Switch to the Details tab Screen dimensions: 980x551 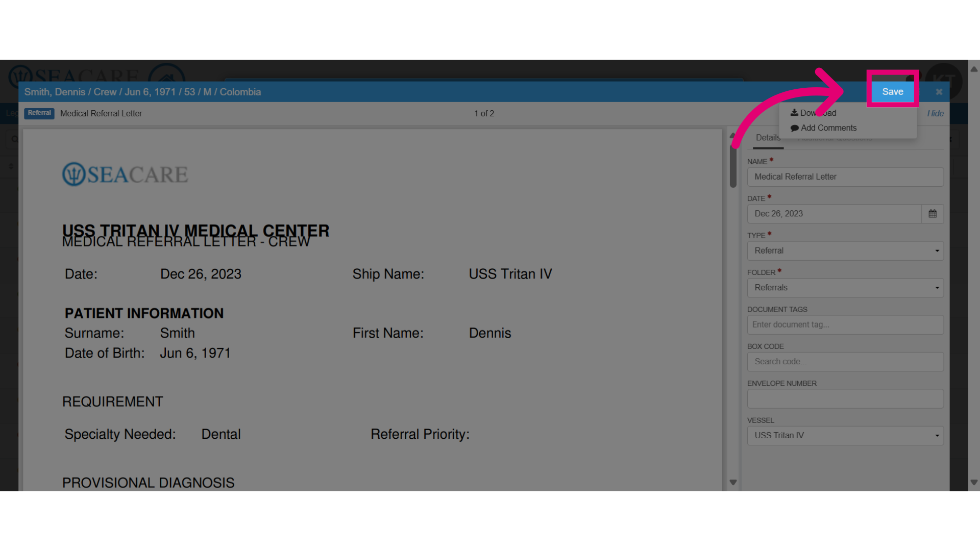tap(768, 138)
